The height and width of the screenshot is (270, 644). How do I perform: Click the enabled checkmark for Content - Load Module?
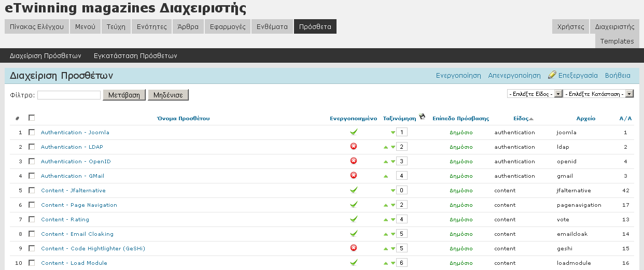point(354,263)
